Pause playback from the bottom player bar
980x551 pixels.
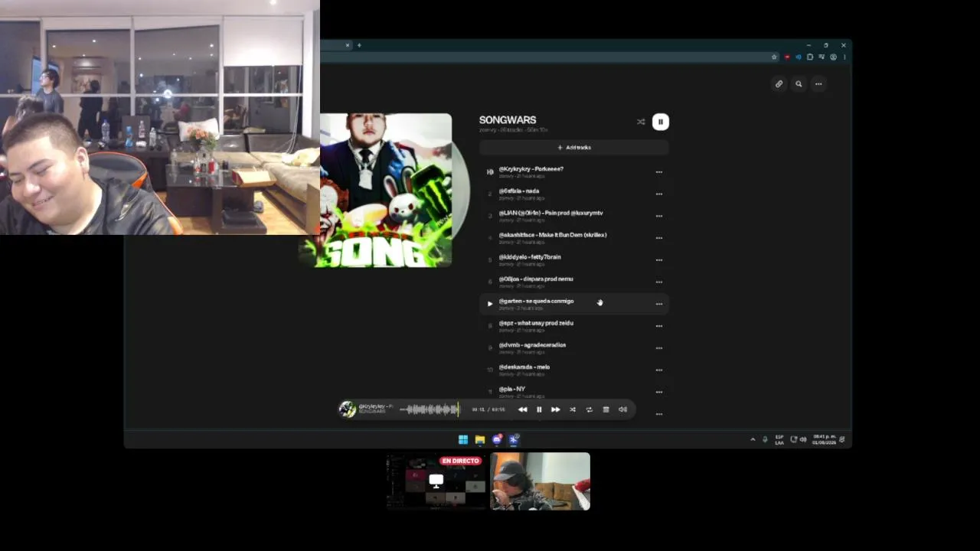tap(539, 409)
